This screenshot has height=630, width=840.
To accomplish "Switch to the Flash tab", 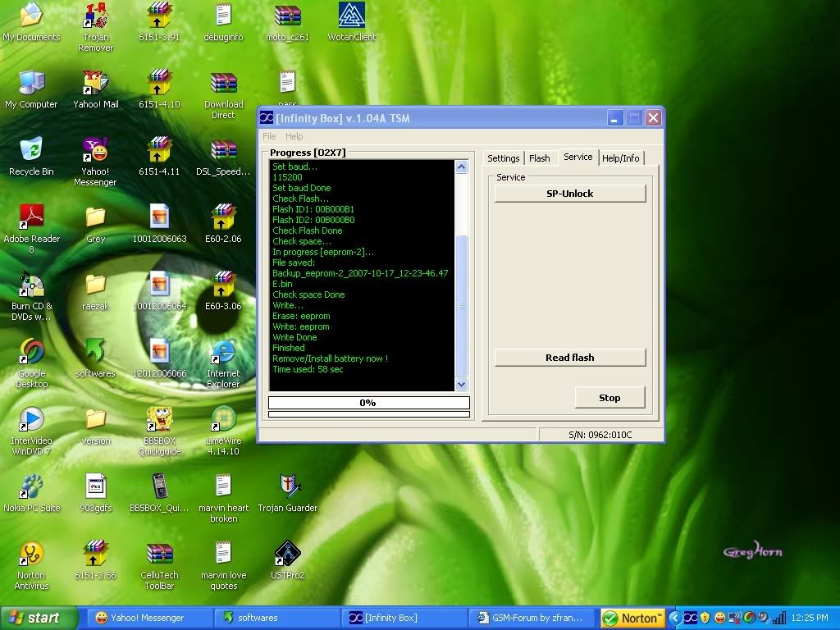I will 540,158.
